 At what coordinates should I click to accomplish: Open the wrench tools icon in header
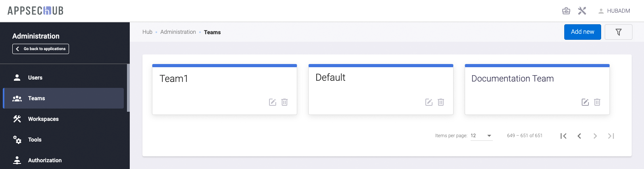582,11
